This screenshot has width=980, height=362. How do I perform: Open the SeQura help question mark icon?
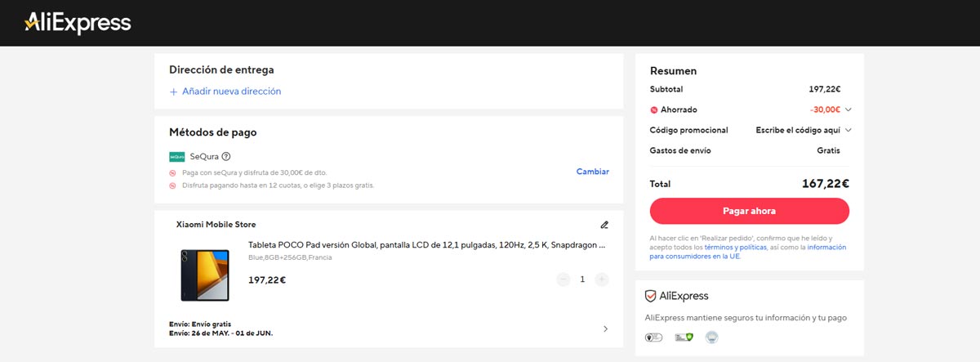(x=226, y=157)
